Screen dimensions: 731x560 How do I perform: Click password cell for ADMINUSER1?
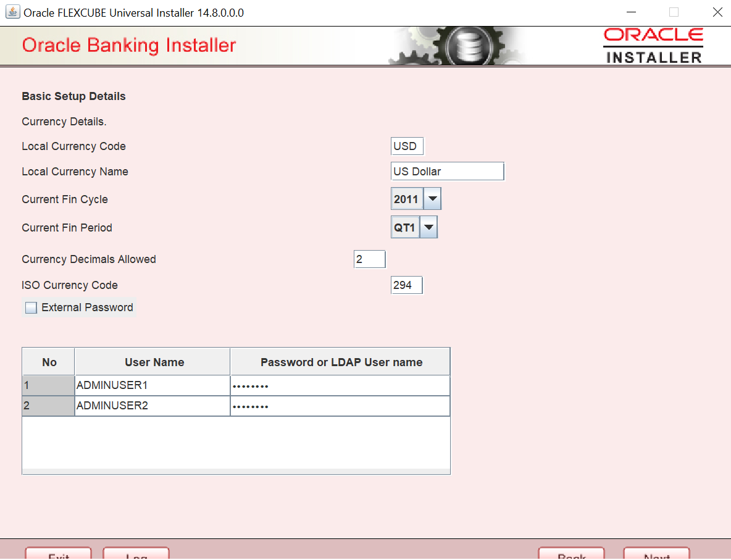tap(340, 386)
